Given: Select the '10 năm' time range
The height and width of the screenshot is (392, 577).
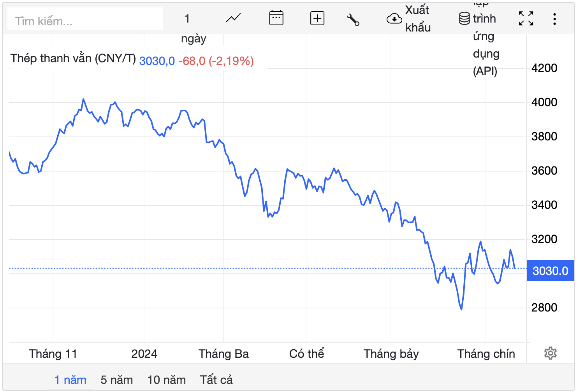Looking at the screenshot, I should click(167, 380).
